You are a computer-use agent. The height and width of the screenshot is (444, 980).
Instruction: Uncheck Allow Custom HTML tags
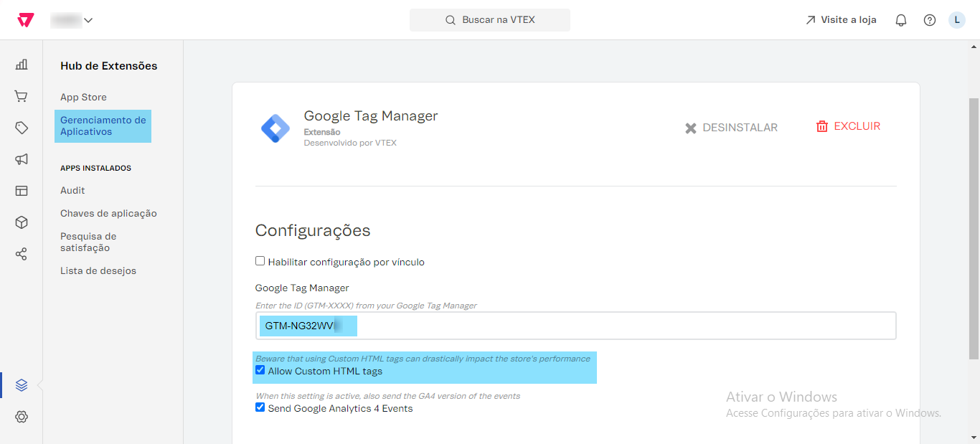[x=260, y=370]
